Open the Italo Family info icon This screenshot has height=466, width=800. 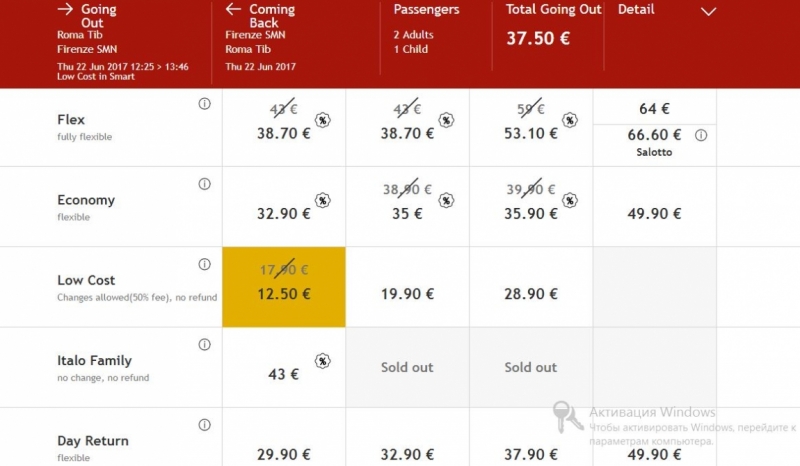[204, 345]
